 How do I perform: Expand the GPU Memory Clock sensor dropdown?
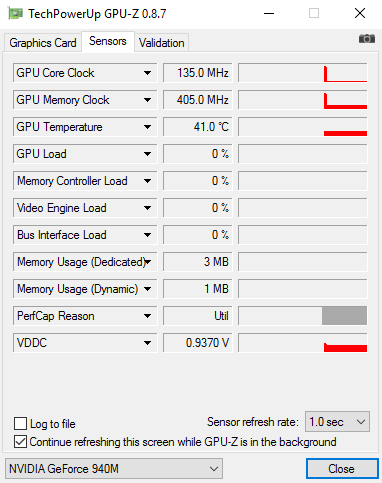tap(147, 100)
